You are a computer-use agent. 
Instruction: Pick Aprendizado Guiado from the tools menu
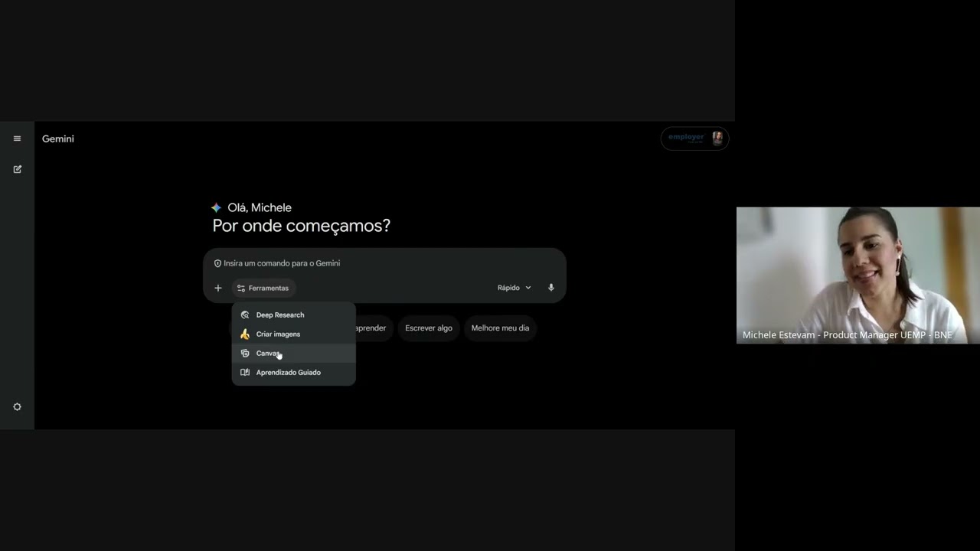pos(294,372)
